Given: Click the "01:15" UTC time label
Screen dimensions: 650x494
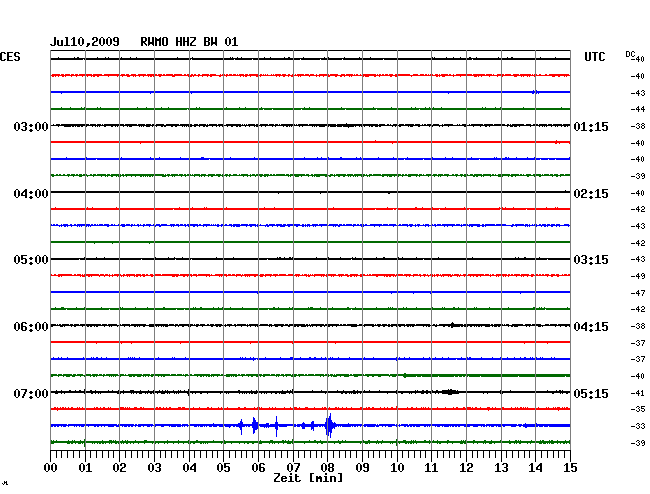Looking at the screenshot, I should 591,126.
